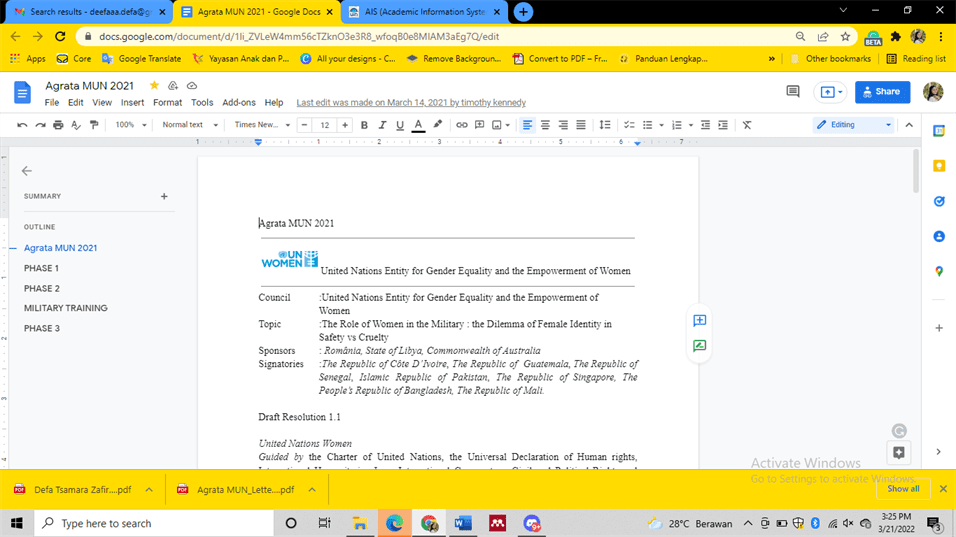This screenshot has width=956, height=537.
Task: Click the print icon in toolbar
Action: [x=58, y=125]
